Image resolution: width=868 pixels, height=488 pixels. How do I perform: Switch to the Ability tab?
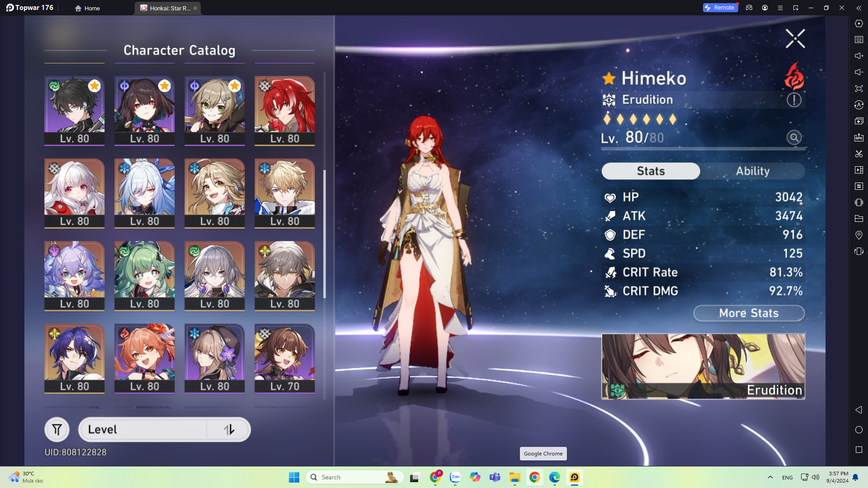click(x=753, y=171)
